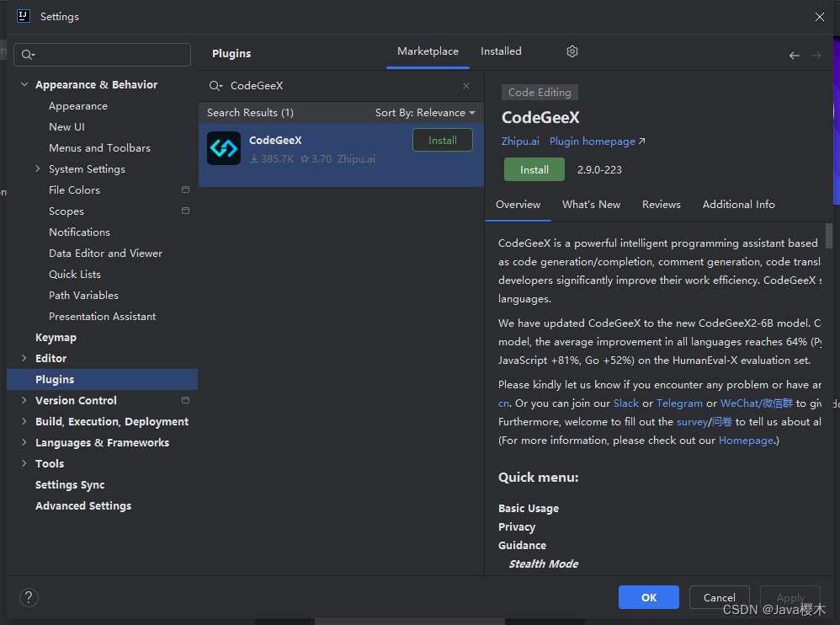Viewport: 840px width, 625px height.
Task: Open help with the question mark icon
Action: [x=29, y=597]
